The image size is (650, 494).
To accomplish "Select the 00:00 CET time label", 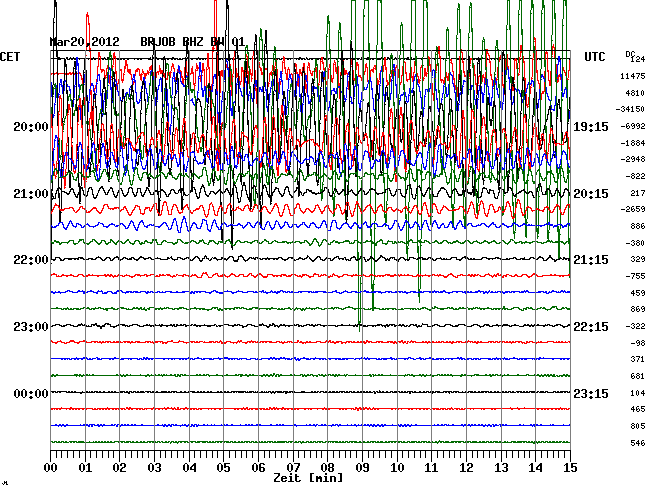I will tap(31, 393).
